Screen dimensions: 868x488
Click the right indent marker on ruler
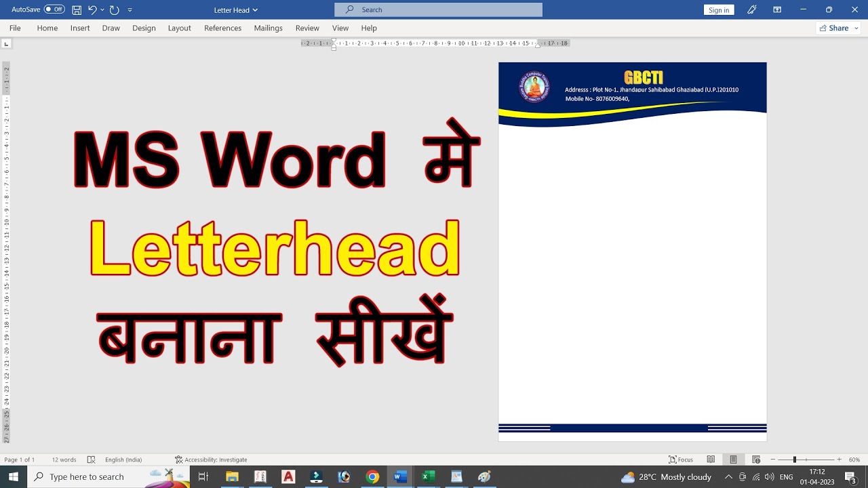tap(538, 45)
